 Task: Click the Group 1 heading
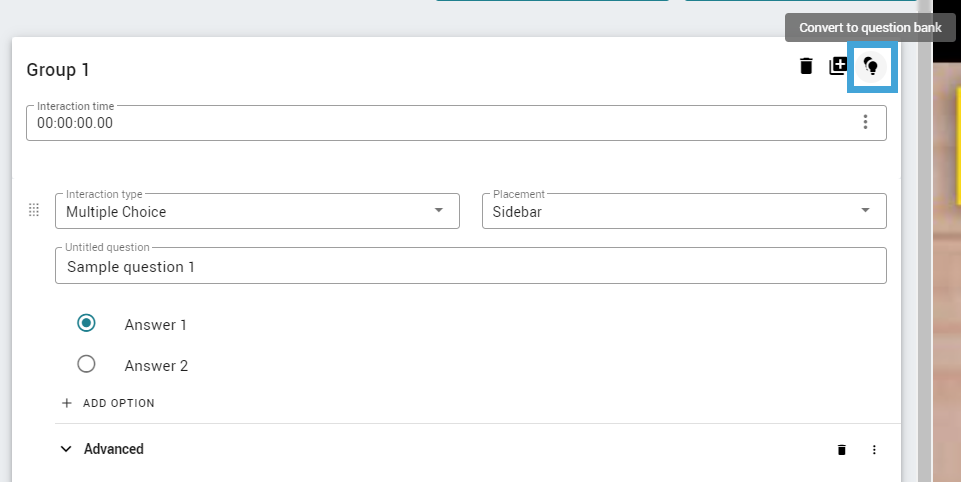[x=58, y=70]
